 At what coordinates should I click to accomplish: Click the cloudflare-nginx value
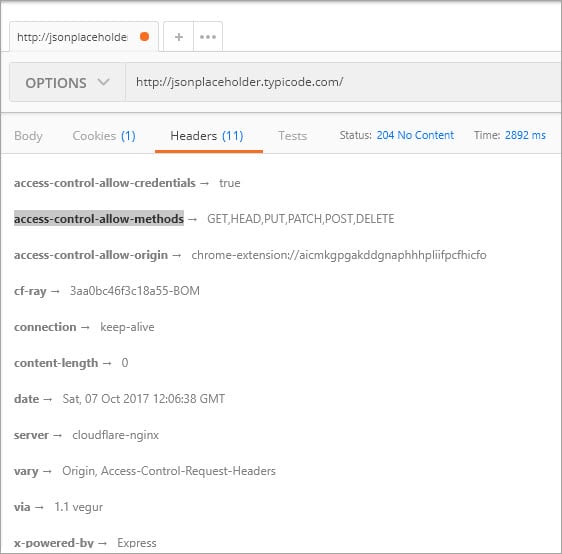[x=115, y=435]
